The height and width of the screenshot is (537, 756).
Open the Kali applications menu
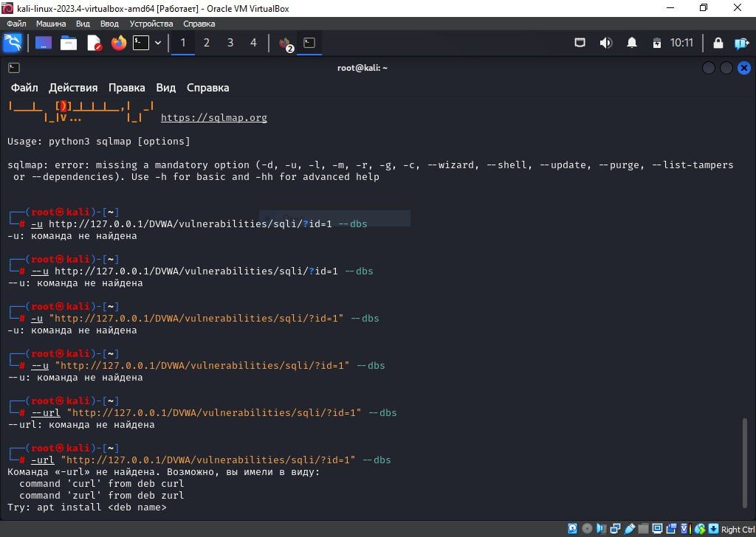[x=13, y=43]
